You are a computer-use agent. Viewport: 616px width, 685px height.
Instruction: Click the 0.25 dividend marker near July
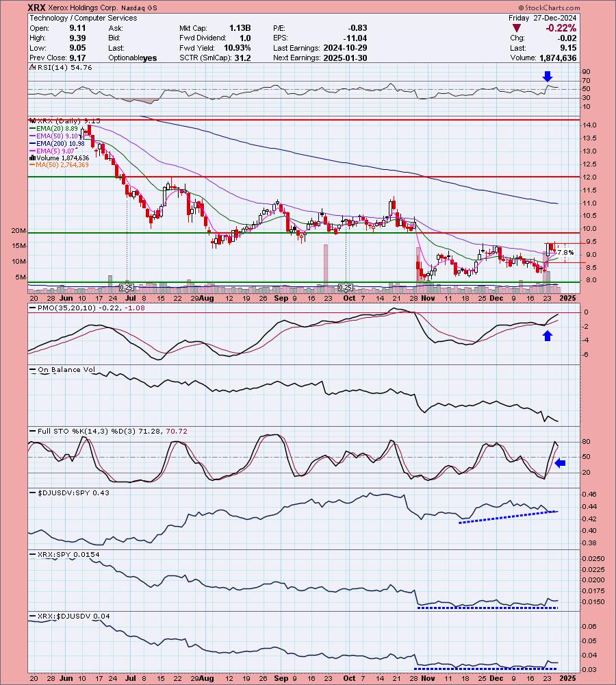click(x=126, y=288)
